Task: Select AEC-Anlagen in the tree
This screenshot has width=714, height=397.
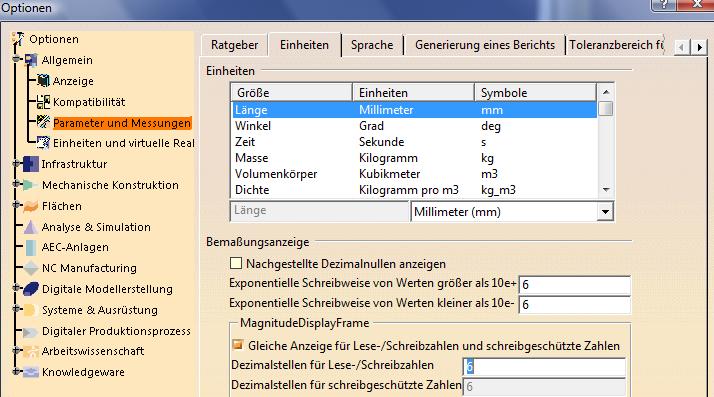Action: (x=75, y=247)
